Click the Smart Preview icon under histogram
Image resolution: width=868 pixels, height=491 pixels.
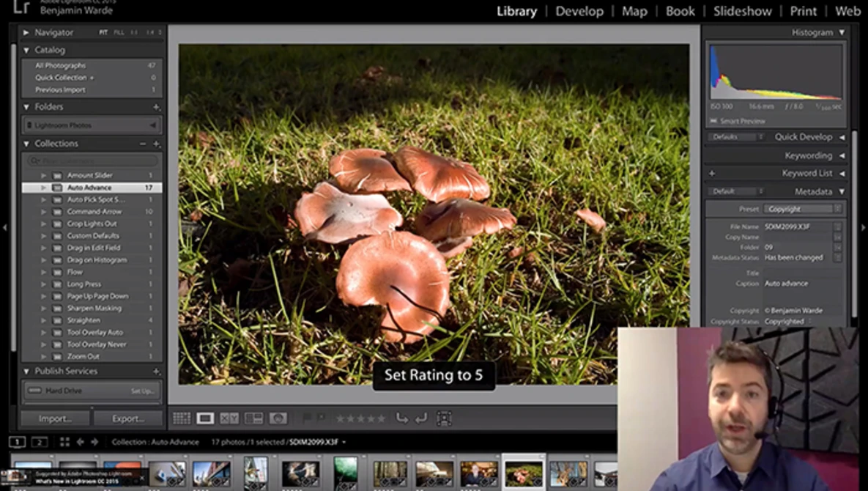(x=713, y=121)
